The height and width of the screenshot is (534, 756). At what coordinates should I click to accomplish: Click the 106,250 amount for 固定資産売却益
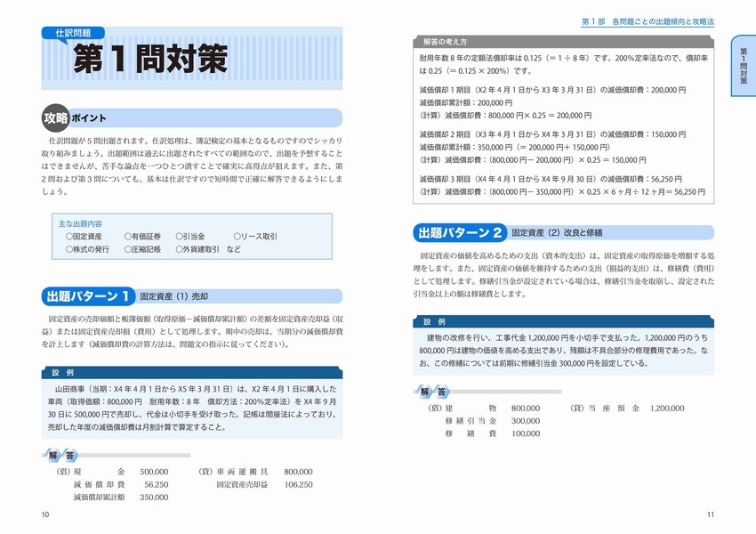coord(299,485)
